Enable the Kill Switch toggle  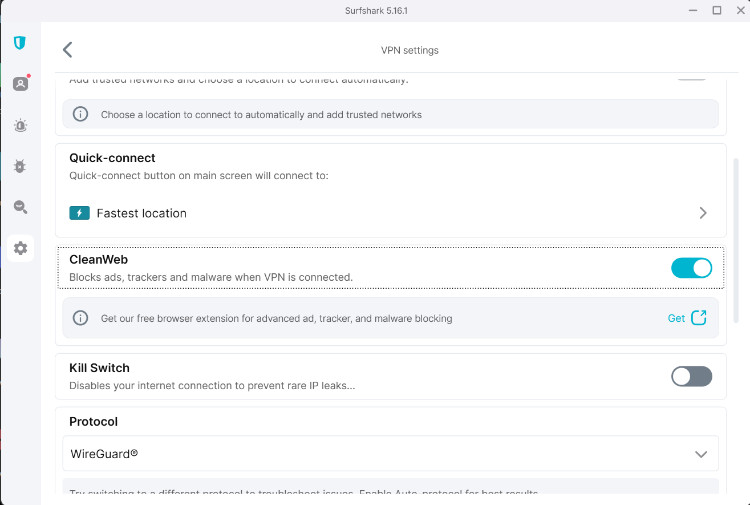[691, 376]
